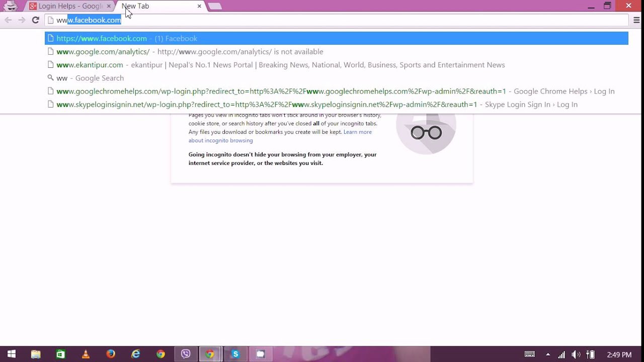Click the forward navigation arrow

[22, 20]
